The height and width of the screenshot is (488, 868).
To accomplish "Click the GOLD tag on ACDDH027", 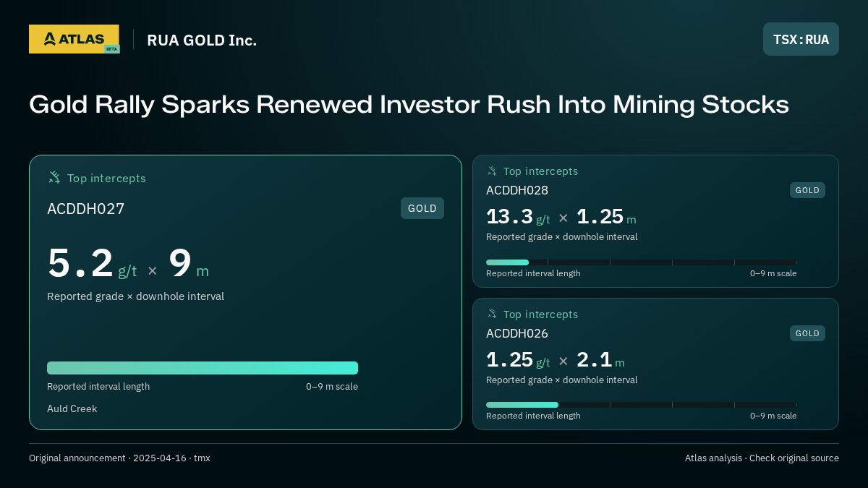I will [422, 208].
